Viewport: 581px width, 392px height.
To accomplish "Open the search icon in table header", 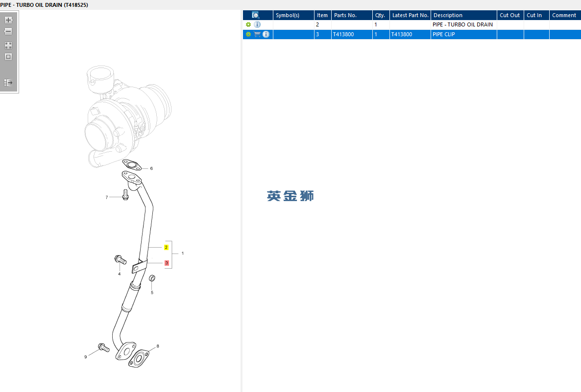I will pyautogui.click(x=255, y=15).
